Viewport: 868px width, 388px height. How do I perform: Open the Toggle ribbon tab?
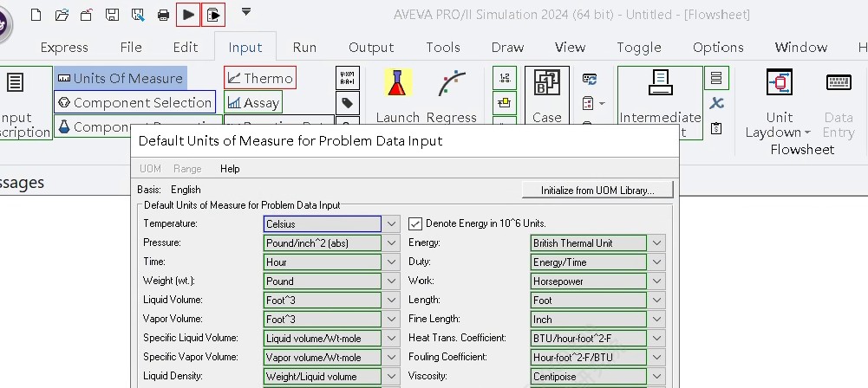[639, 48]
